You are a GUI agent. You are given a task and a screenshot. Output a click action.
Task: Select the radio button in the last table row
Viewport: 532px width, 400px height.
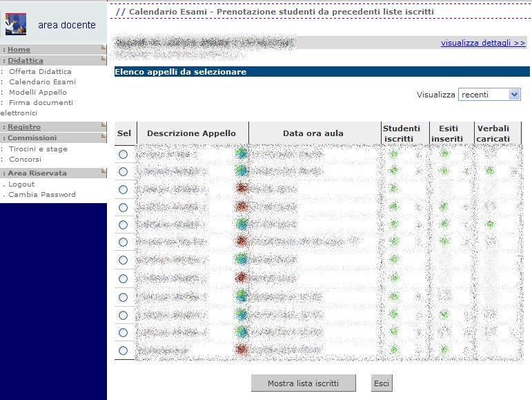point(123,350)
